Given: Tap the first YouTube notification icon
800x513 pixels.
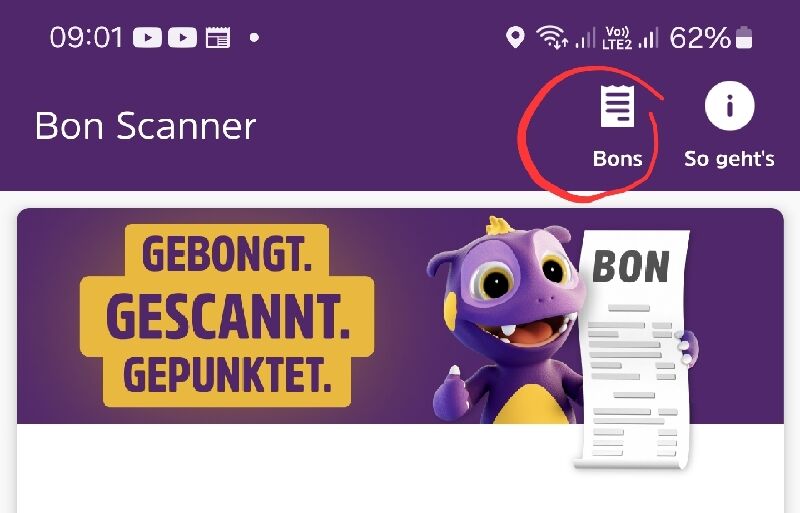Looking at the screenshot, I should pos(147,38).
